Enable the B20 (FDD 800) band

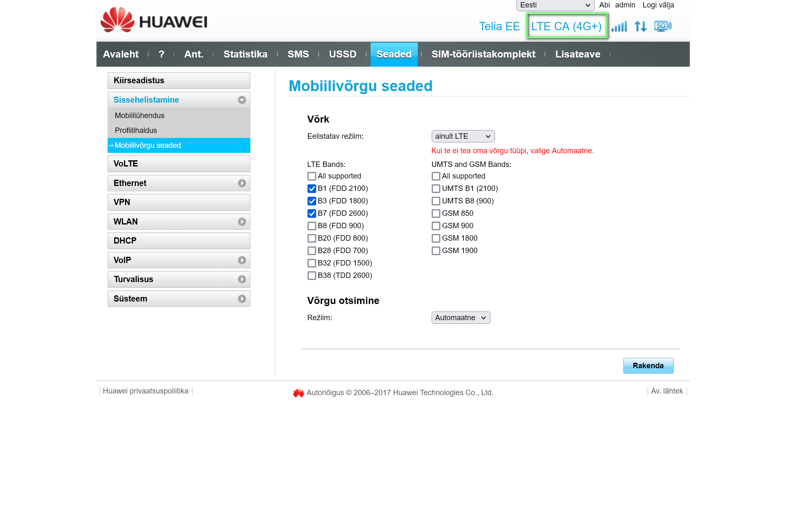coord(312,238)
